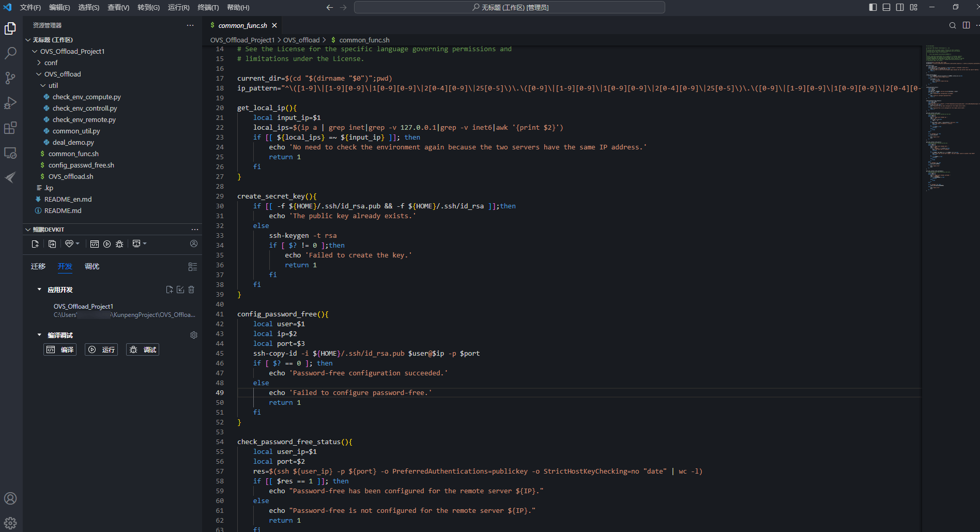The width and height of the screenshot is (980, 532).
Task: Click the DevKit new project icon in toolbar
Action: [x=35, y=244]
